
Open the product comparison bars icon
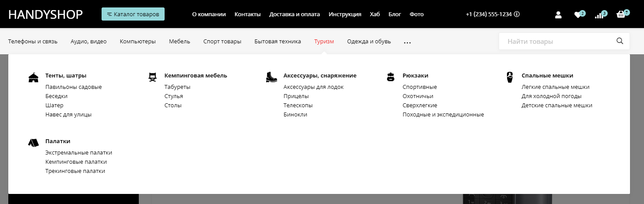coord(599,15)
